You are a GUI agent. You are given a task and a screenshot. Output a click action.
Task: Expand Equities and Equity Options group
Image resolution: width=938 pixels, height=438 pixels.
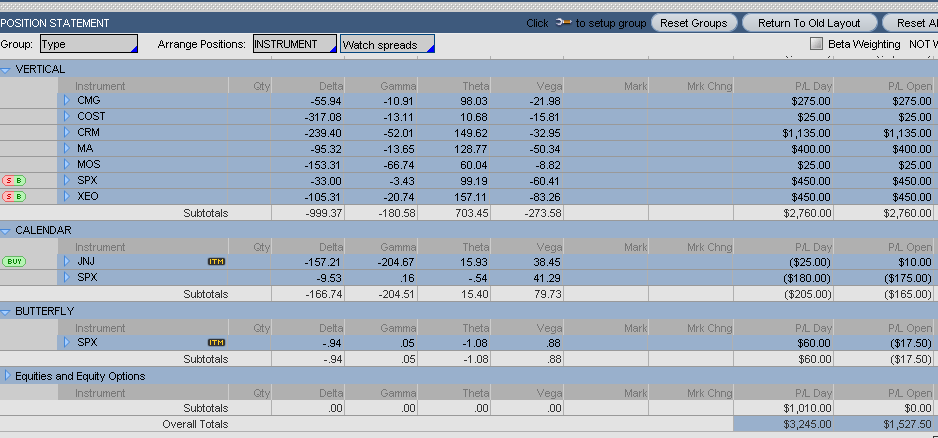click(x=6, y=376)
